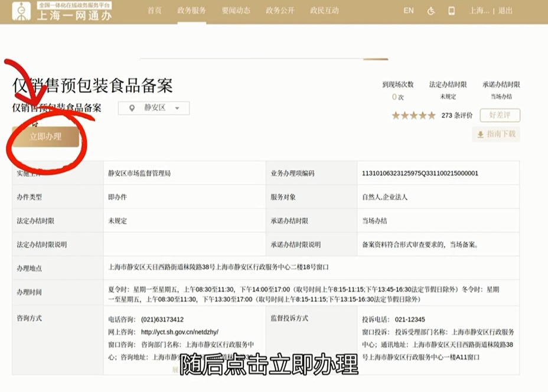This screenshot has width=548, height=392.
Task: Click the location pin icon beside 静安区
Action: (131, 108)
